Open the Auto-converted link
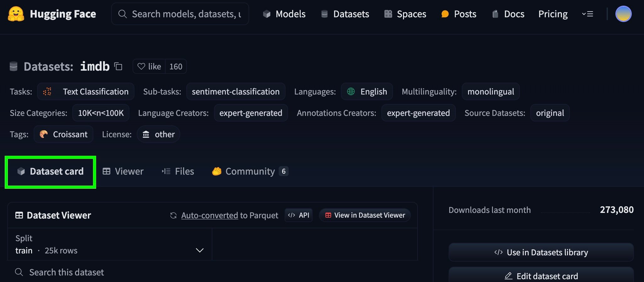This screenshot has height=282, width=644. coord(210,215)
